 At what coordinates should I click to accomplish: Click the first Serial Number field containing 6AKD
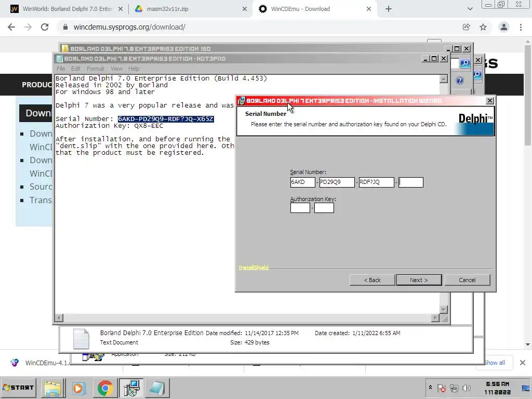pos(303,182)
